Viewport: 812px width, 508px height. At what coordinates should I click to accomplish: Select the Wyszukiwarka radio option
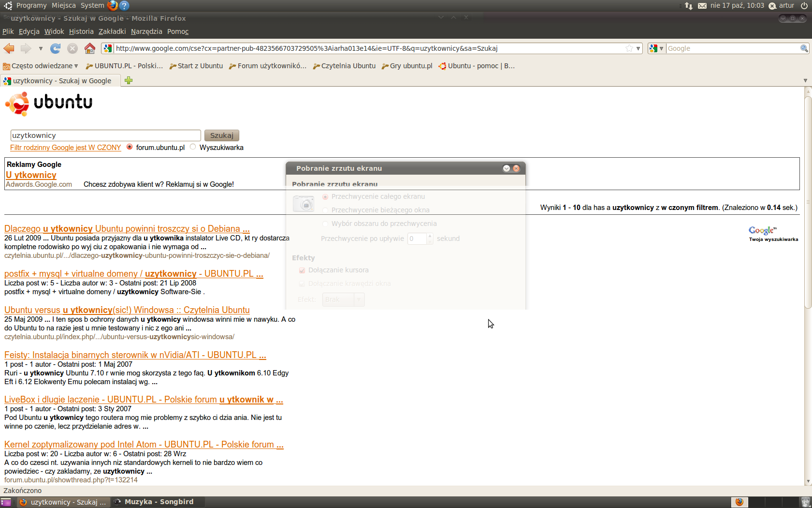point(193,147)
